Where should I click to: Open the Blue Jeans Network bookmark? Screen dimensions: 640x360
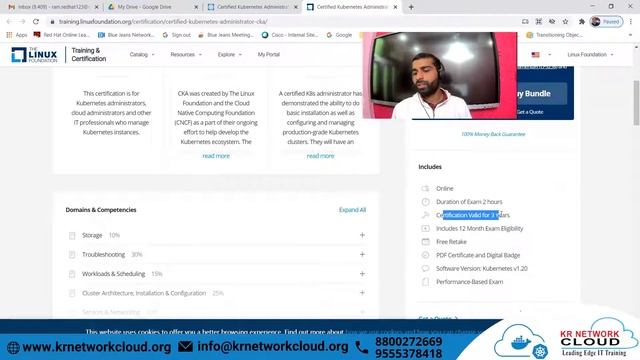click(126, 35)
